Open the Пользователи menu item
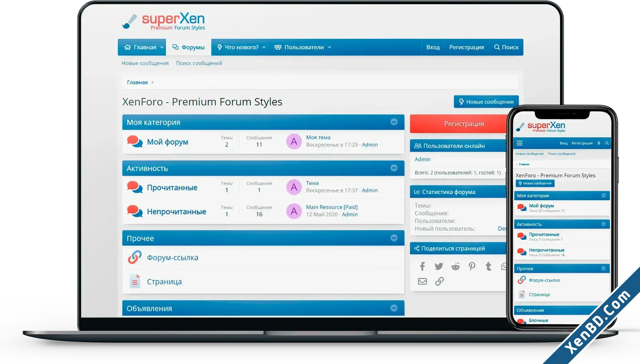The width and height of the screenshot is (640, 364). (299, 47)
